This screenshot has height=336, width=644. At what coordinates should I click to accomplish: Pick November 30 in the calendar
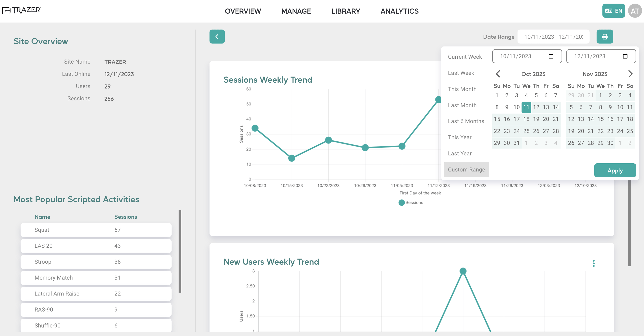610,143
